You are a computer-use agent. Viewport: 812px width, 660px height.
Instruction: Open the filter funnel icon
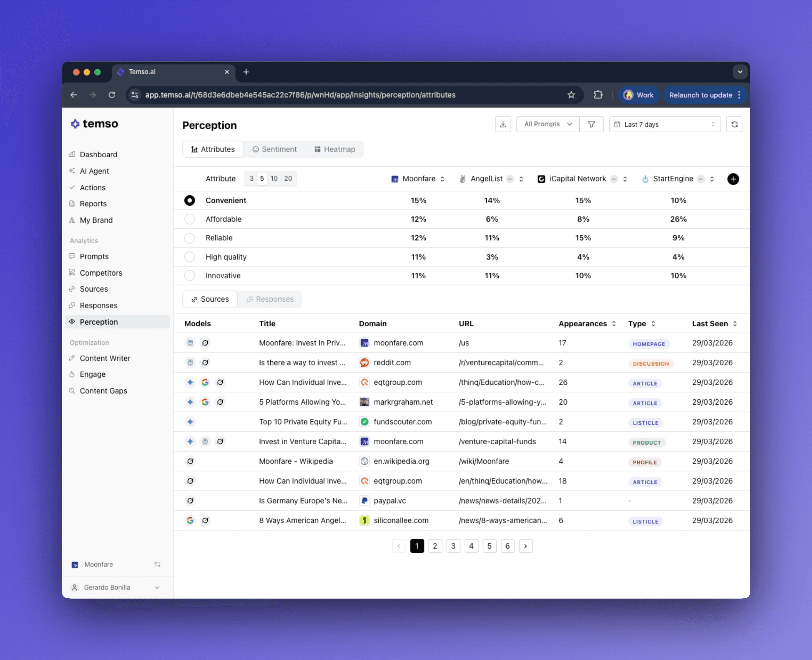click(591, 124)
